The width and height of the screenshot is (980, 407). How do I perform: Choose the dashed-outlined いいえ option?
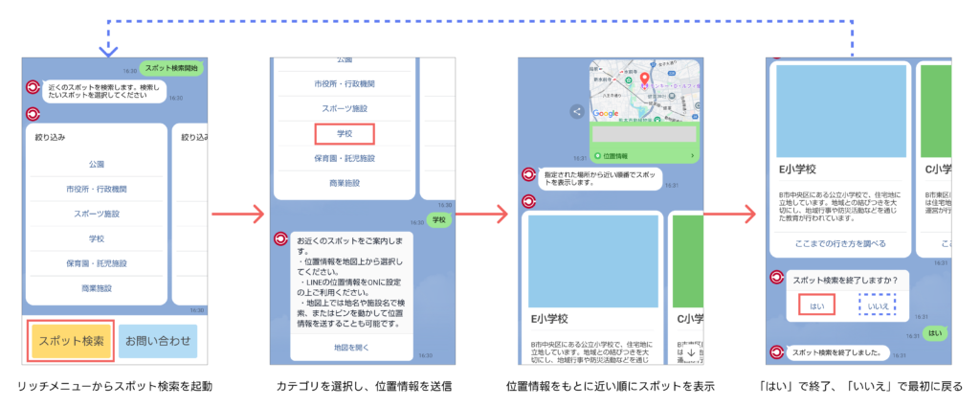[x=879, y=305]
